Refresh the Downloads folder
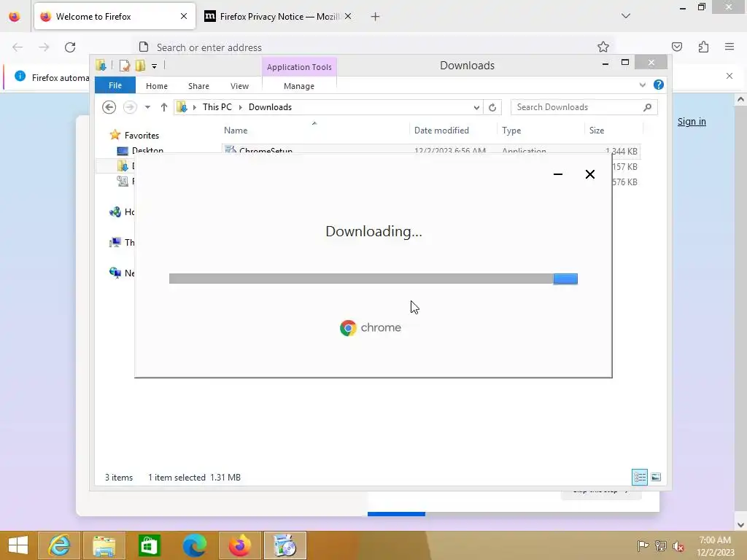The width and height of the screenshot is (747, 560). point(492,108)
